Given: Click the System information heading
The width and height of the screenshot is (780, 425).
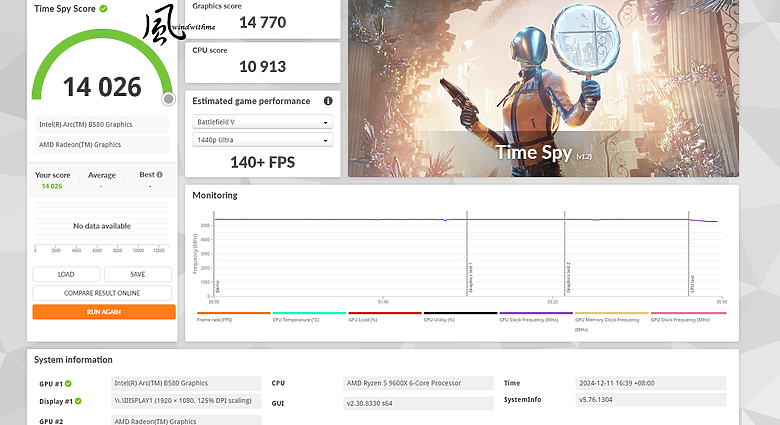Looking at the screenshot, I should [73, 360].
